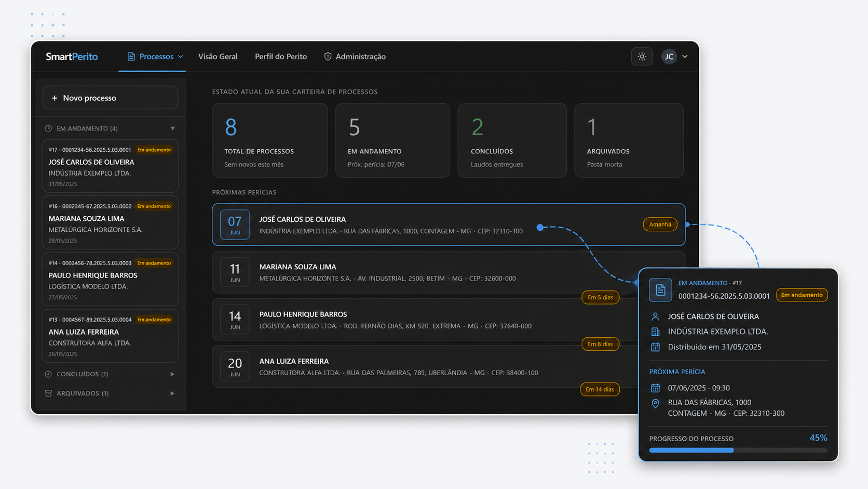Open the Concluídos stat card showing 2
Image resolution: width=868 pixels, height=489 pixels.
(512, 140)
